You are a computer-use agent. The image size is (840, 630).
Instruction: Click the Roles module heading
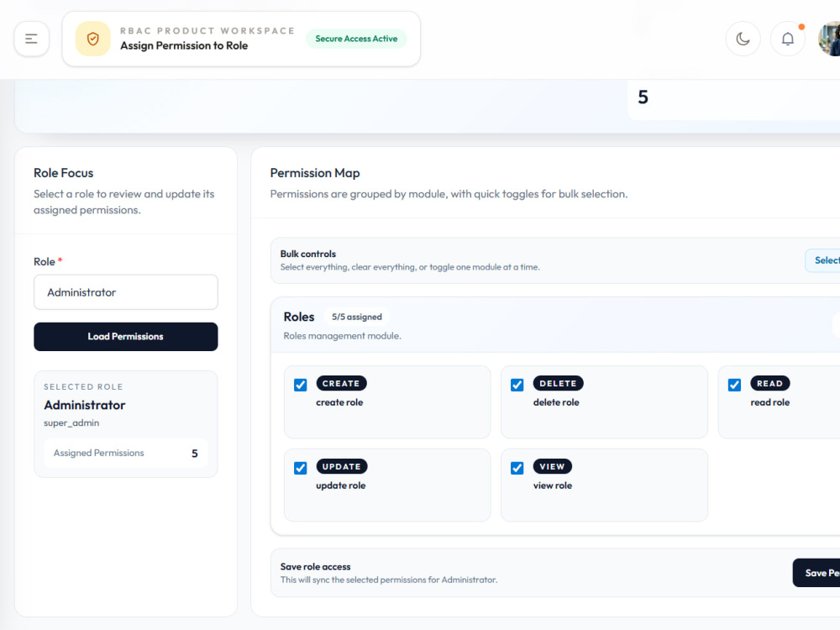pyautogui.click(x=299, y=317)
